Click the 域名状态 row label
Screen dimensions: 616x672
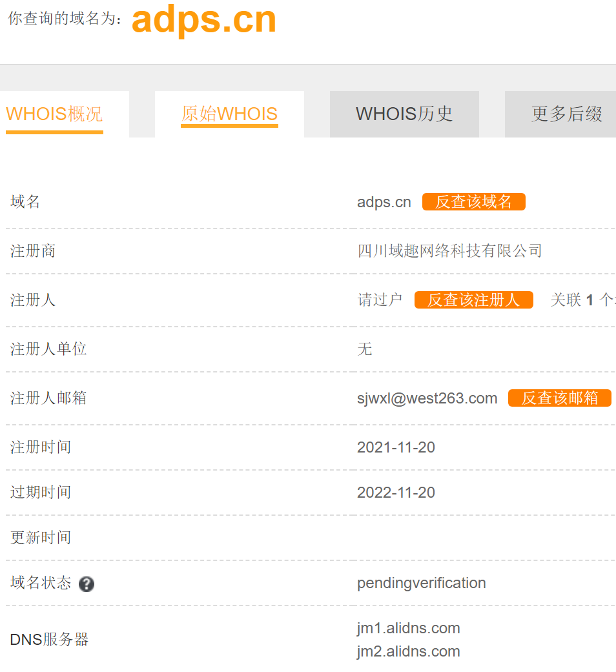coord(41,583)
